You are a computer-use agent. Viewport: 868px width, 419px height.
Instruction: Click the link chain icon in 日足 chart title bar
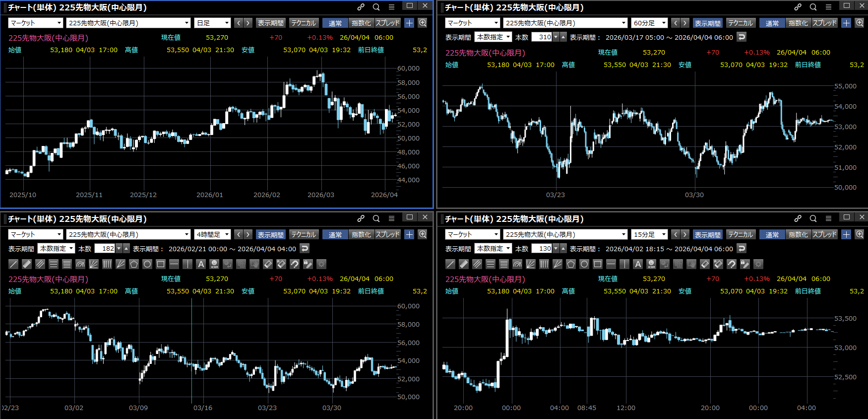pos(361,7)
